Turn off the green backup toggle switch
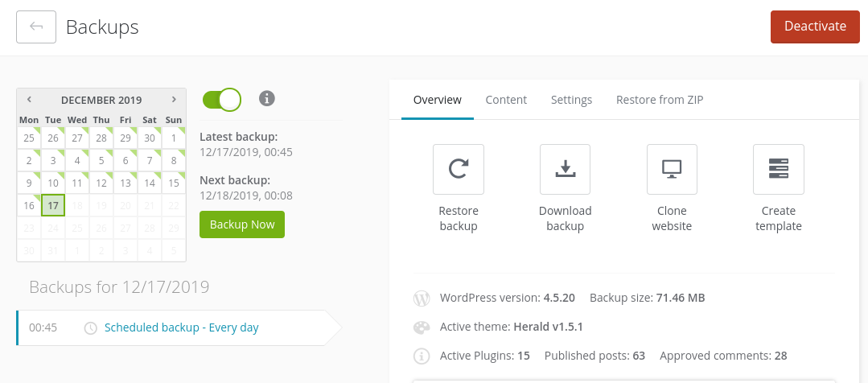 click(222, 100)
